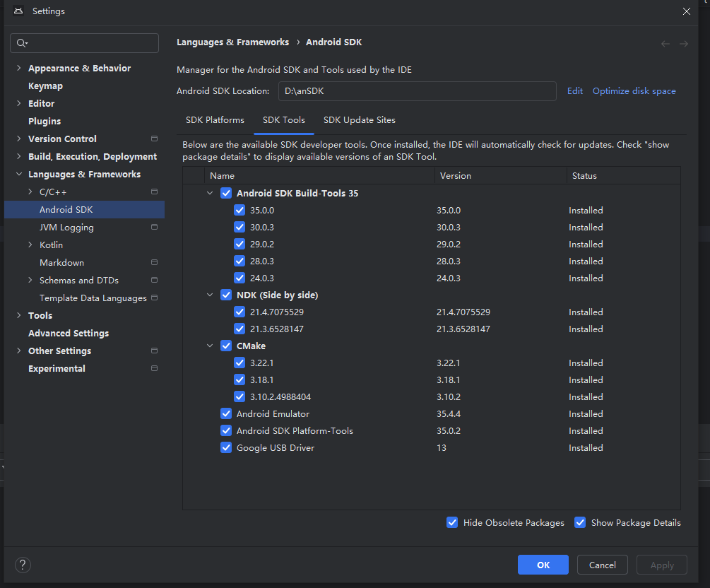Uncheck build-tools version 35.0.0

[239, 210]
